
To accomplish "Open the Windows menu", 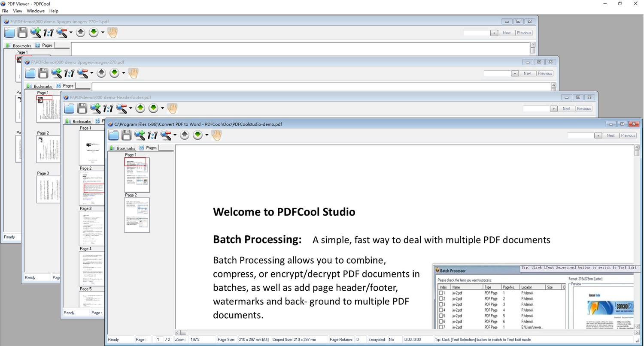I will click(x=36, y=11).
